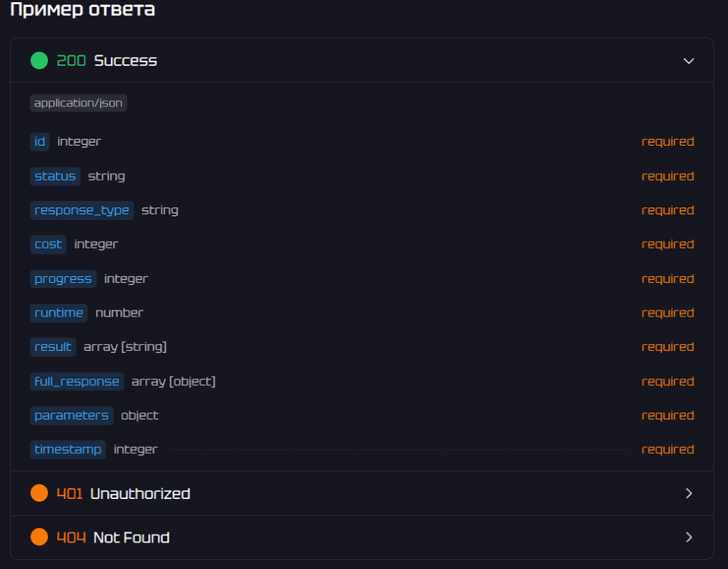The width and height of the screenshot is (728, 569).
Task: Click the cost field tag
Action: pyautogui.click(x=48, y=244)
